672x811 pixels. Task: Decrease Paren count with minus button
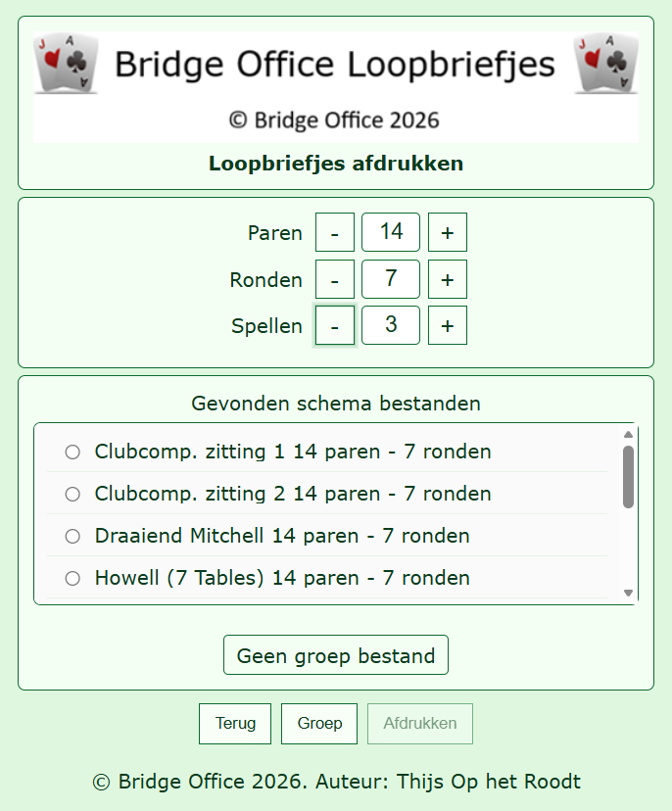pos(335,232)
